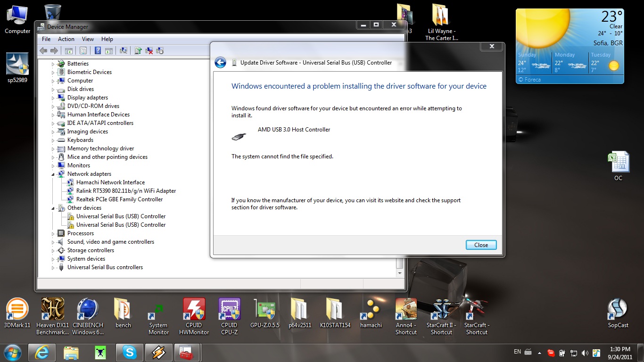
Task: Click the Heaven DX11 Benchmark shortcut
Action: [53, 316]
